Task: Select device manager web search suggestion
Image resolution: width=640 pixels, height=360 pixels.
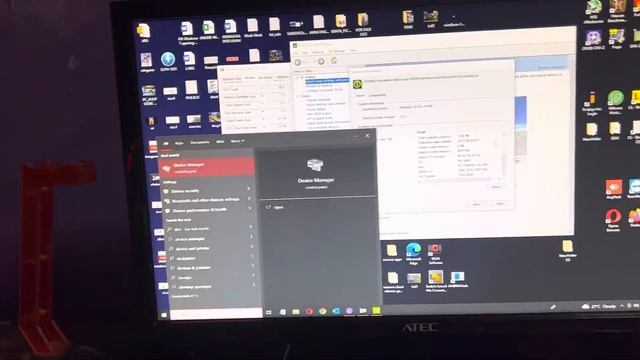Action: click(189, 239)
